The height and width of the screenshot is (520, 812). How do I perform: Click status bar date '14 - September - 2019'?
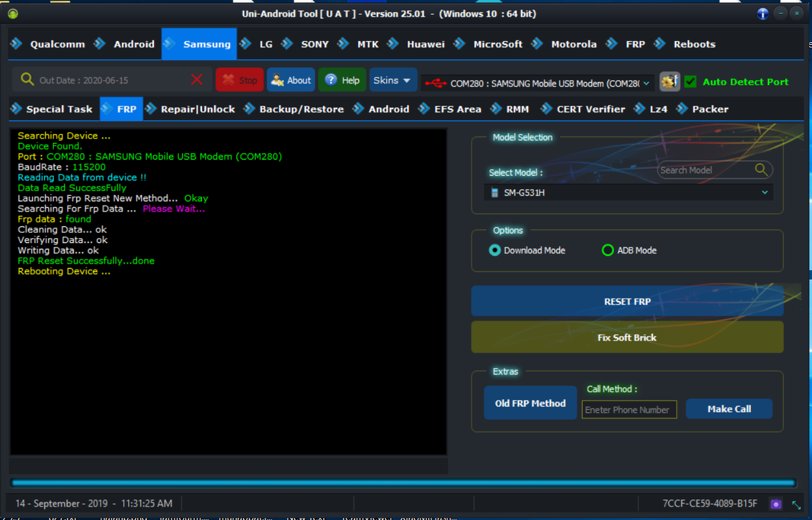pyautogui.click(x=61, y=503)
